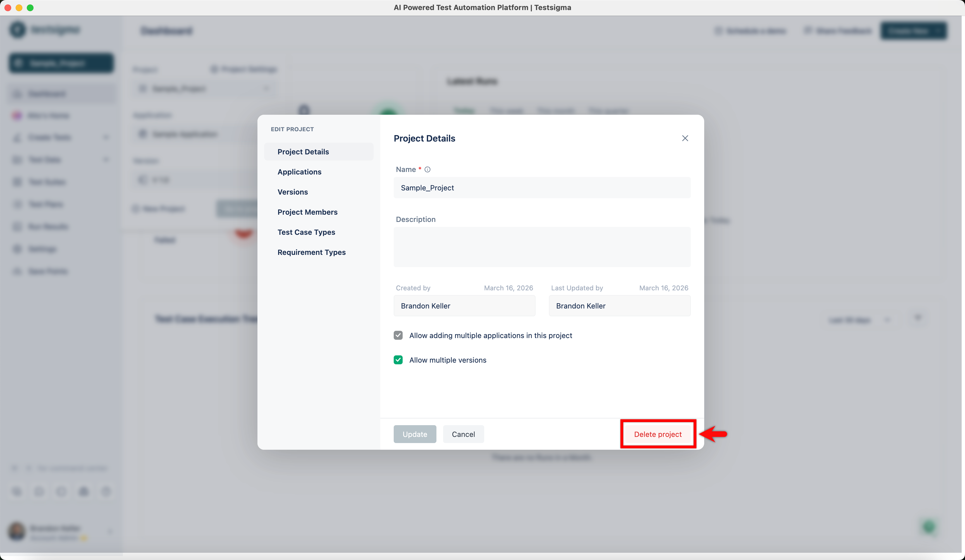
Task: Click into the Description text area
Action: click(x=541, y=247)
